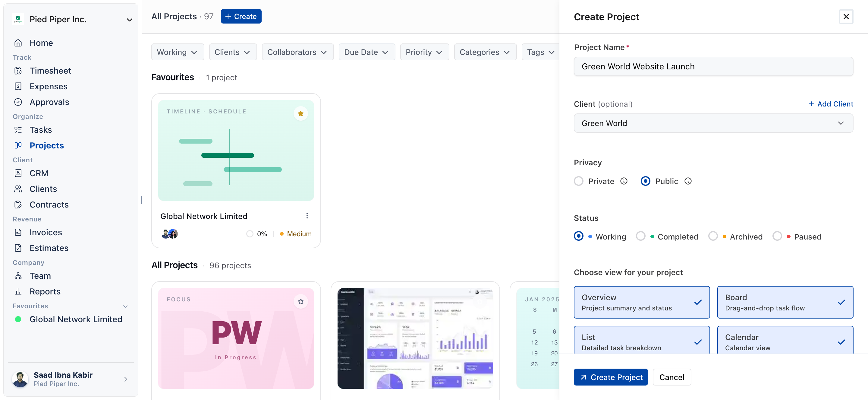Screen dimensions: 868x400
Task: Collapse the Favourites sidebar section
Action: tap(125, 306)
